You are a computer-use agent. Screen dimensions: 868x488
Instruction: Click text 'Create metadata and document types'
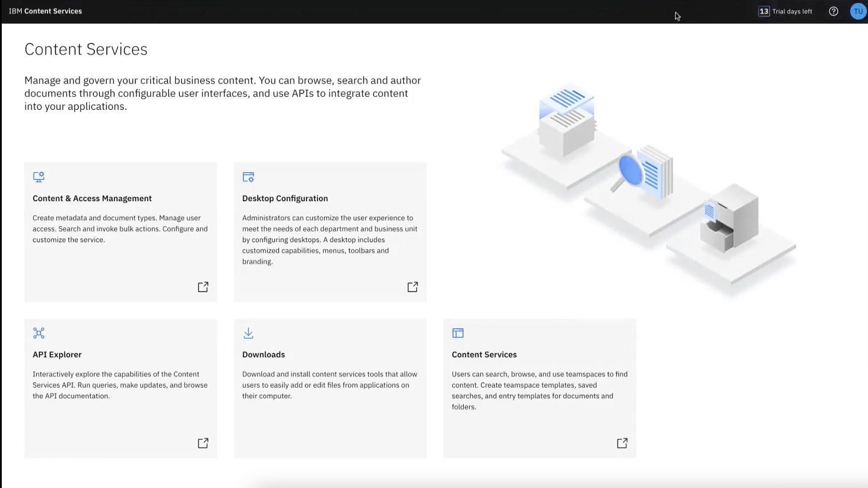point(94,218)
